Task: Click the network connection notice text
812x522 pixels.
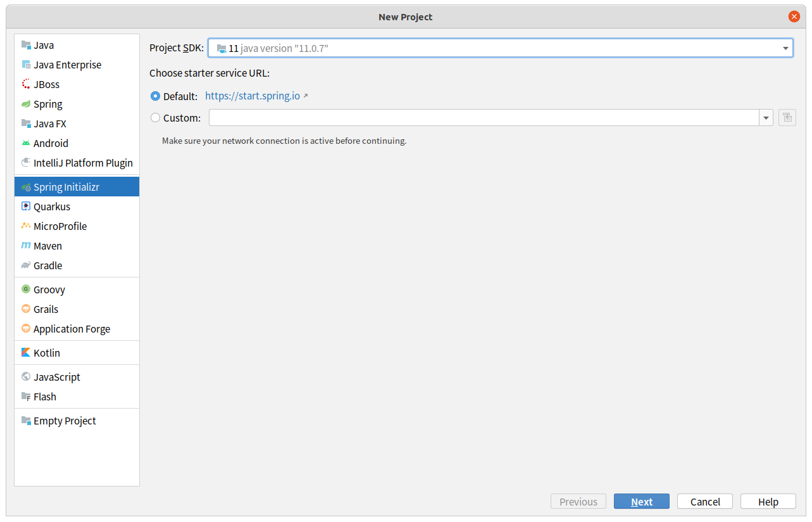Action: (284, 141)
